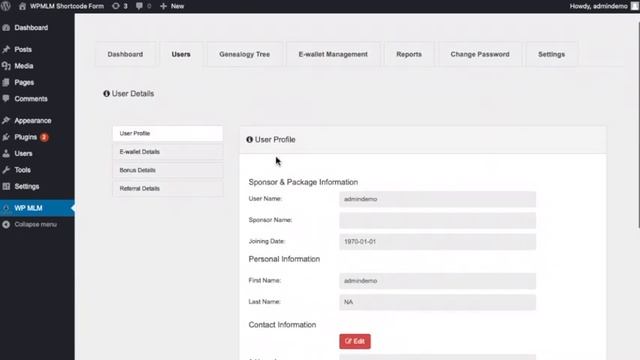
Task: Click the info icon beside User Details
Action: [x=107, y=93]
